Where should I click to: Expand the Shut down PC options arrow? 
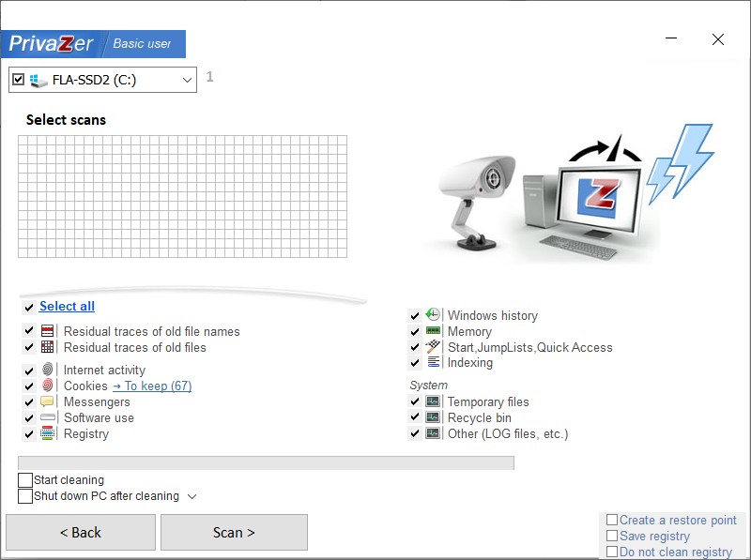tap(192, 496)
